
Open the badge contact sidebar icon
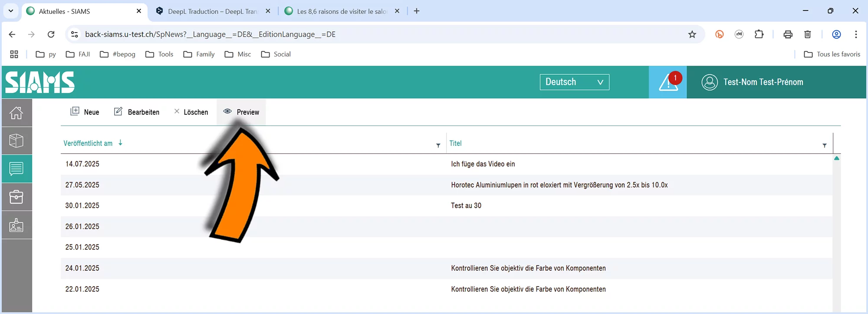tap(16, 225)
